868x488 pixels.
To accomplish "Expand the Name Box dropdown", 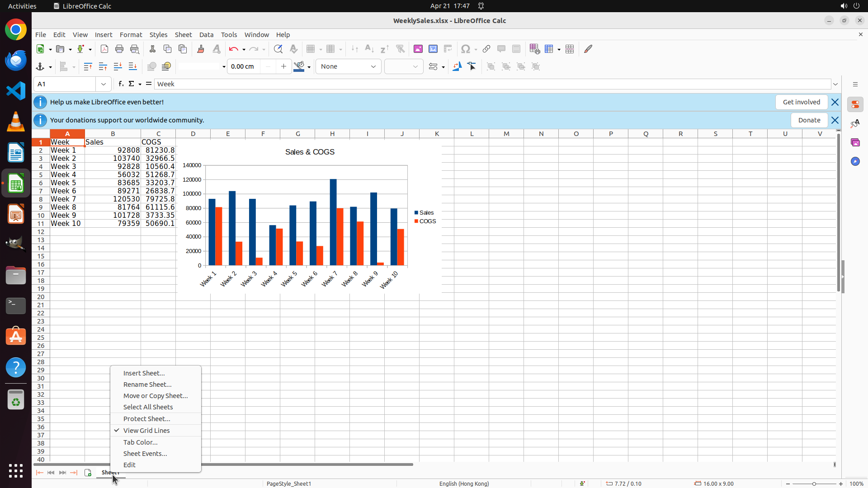I will (x=104, y=84).
